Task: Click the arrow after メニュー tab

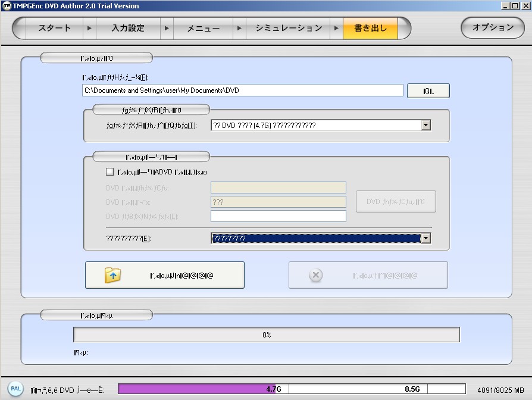Action: (x=239, y=28)
